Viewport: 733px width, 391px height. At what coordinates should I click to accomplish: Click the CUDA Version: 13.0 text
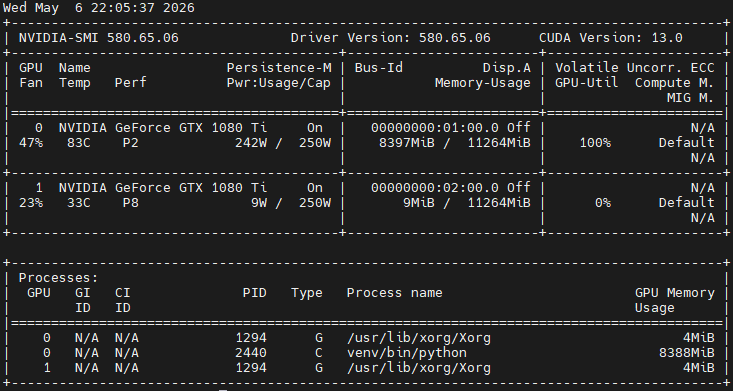click(611, 38)
